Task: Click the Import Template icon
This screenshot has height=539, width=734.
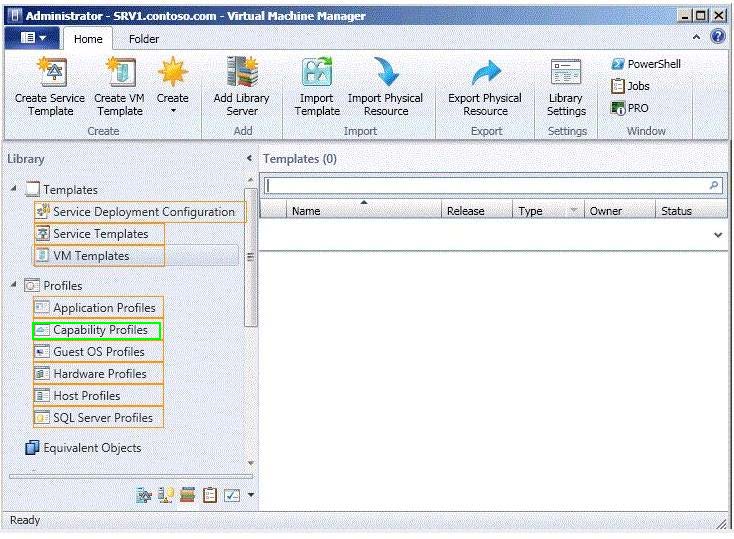Action: click(x=317, y=72)
